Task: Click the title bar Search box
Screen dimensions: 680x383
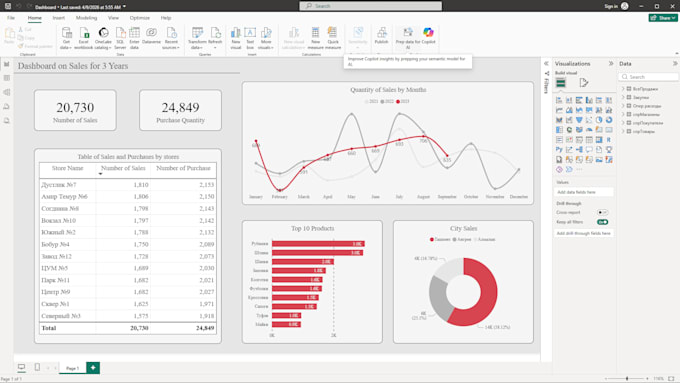Action: [370, 6]
